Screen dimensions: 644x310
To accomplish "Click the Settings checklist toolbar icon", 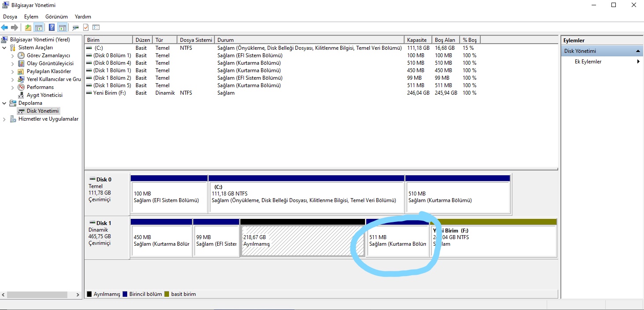I will pos(96,28).
